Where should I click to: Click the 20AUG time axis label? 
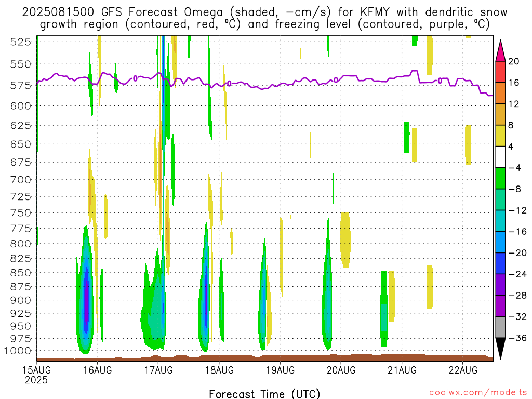[x=341, y=370]
